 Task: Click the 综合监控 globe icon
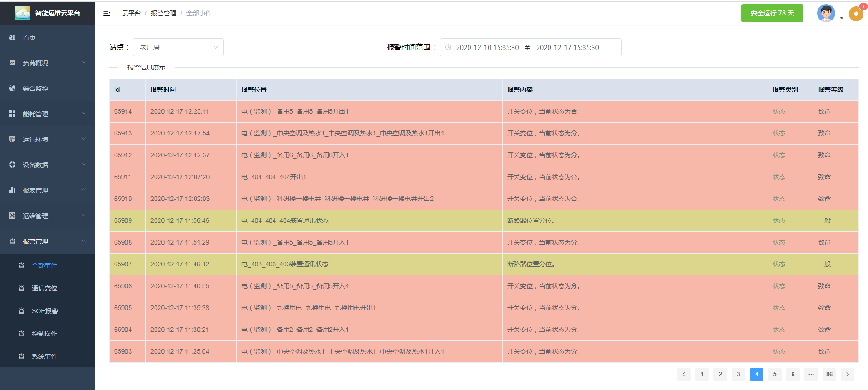[x=12, y=89]
